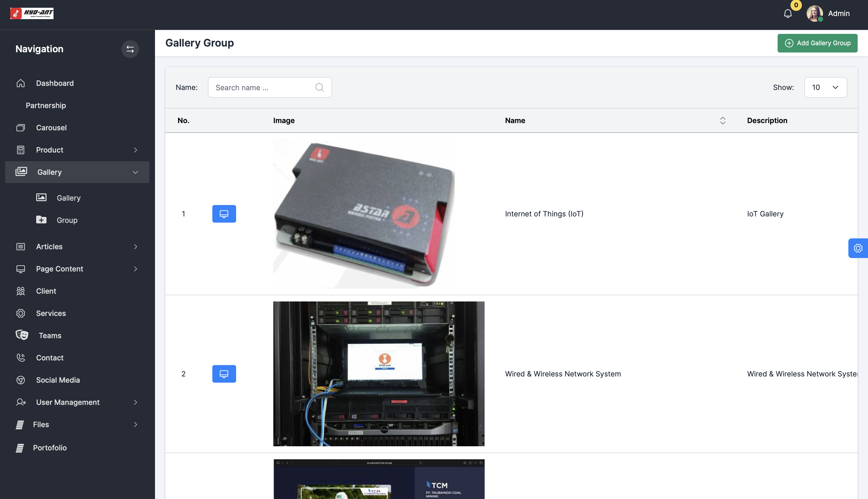Click the Group folder-plus icon

point(41,220)
